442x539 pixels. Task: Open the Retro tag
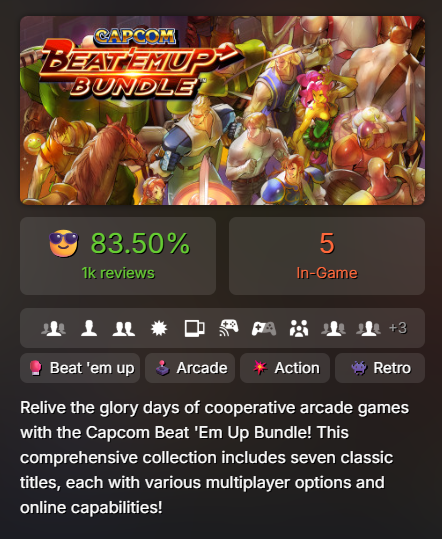[x=380, y=368]
